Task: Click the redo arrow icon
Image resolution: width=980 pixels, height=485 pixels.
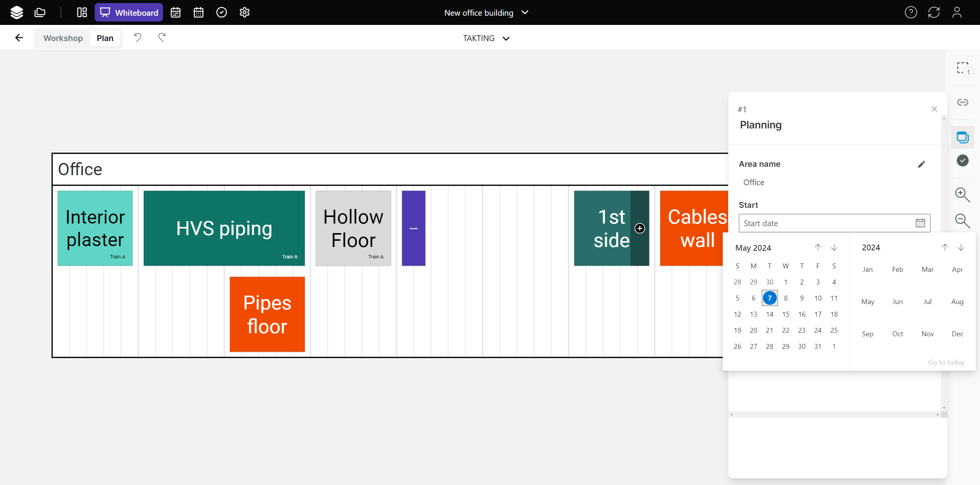Action: click(x=162, y=38)
